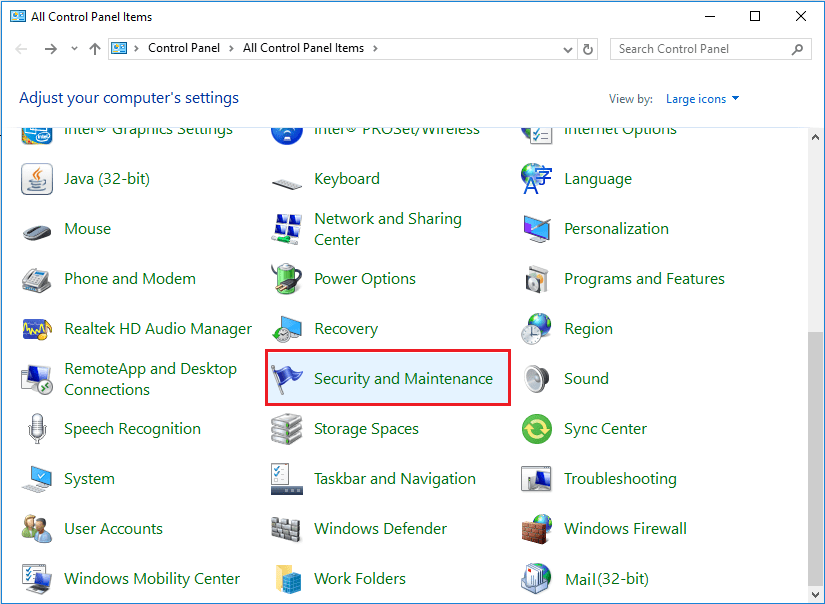825x604 pixels.
Task: Click the Mouse icon
Action: point(37,231)
